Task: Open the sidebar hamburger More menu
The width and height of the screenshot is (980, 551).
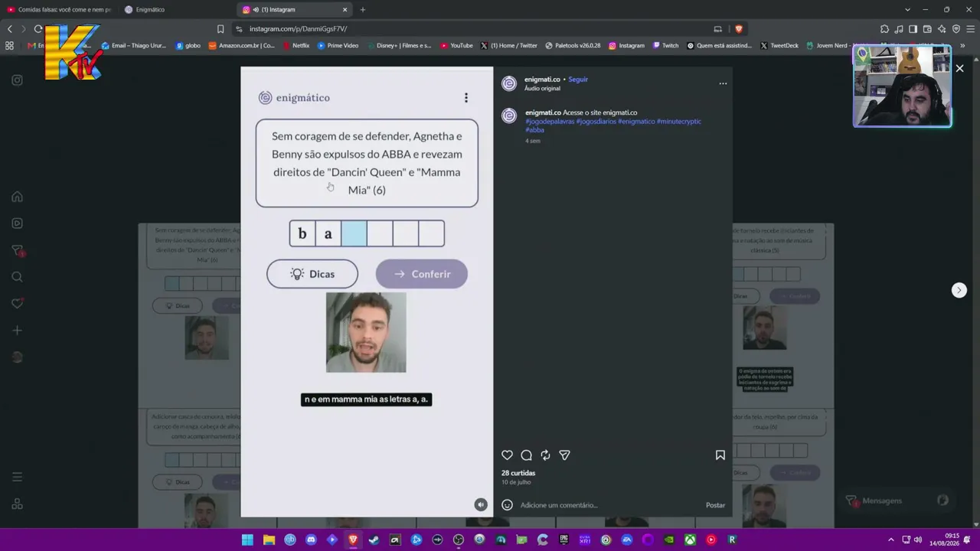Action: click(17, 478)
